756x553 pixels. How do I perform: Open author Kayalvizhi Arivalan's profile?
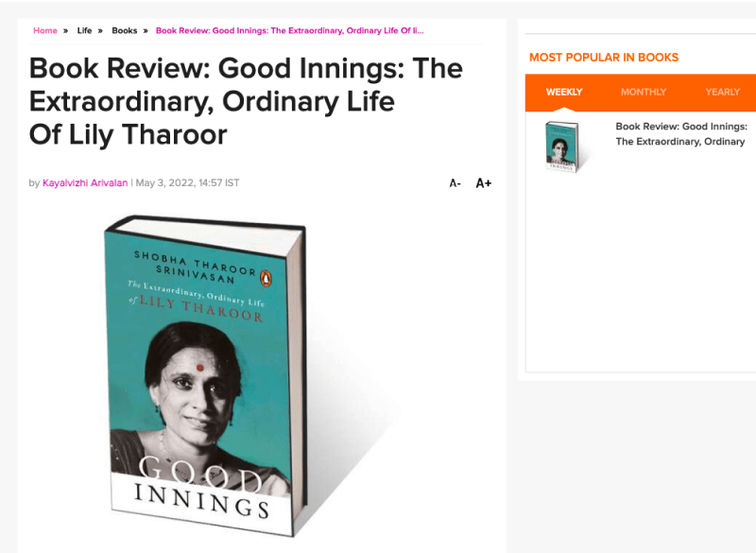point(85,182)
